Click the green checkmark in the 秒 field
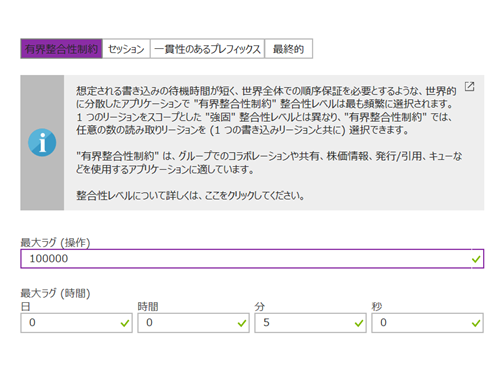500x380 pixels. [x=476, y=323]
